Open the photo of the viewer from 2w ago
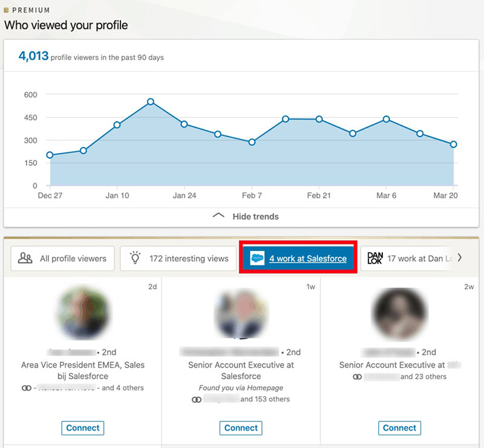Viewport: 484px width, 448px height. [x=399, y=314]
